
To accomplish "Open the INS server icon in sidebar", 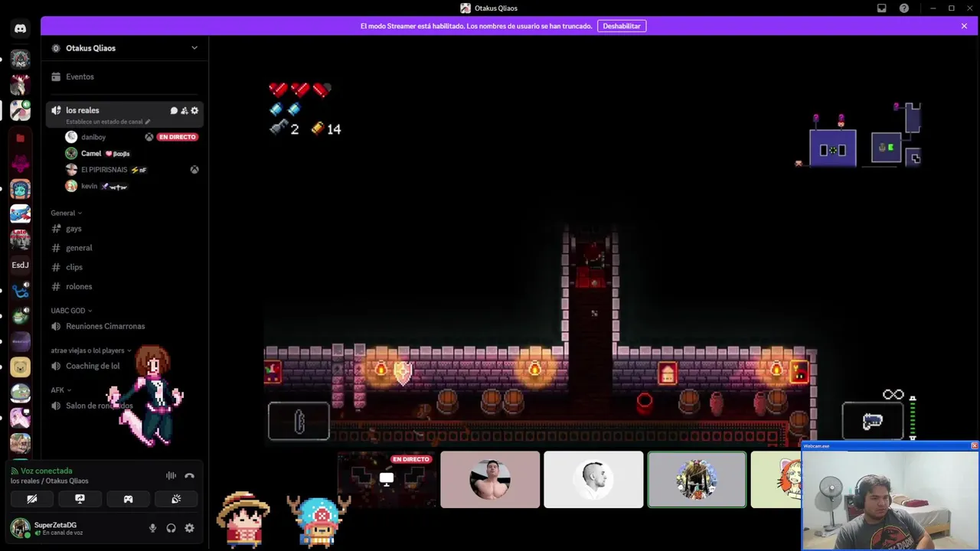I will (21, 59).
